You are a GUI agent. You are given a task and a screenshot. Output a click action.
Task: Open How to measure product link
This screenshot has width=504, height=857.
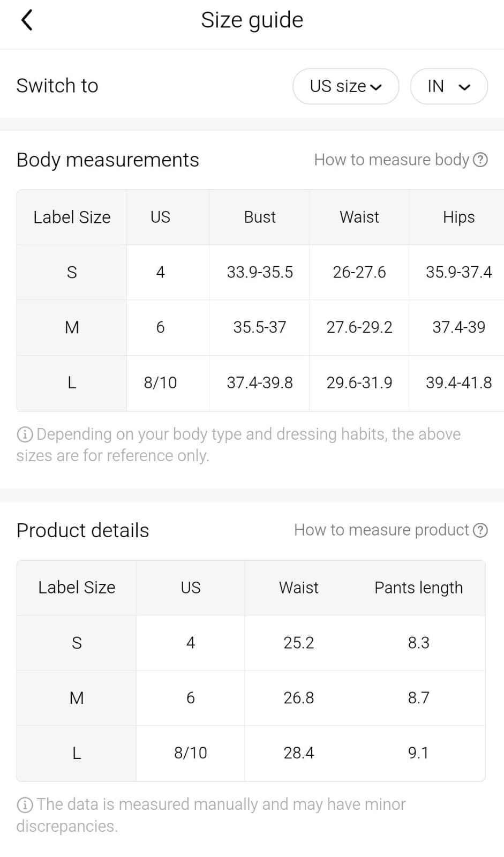pos(381,530)
